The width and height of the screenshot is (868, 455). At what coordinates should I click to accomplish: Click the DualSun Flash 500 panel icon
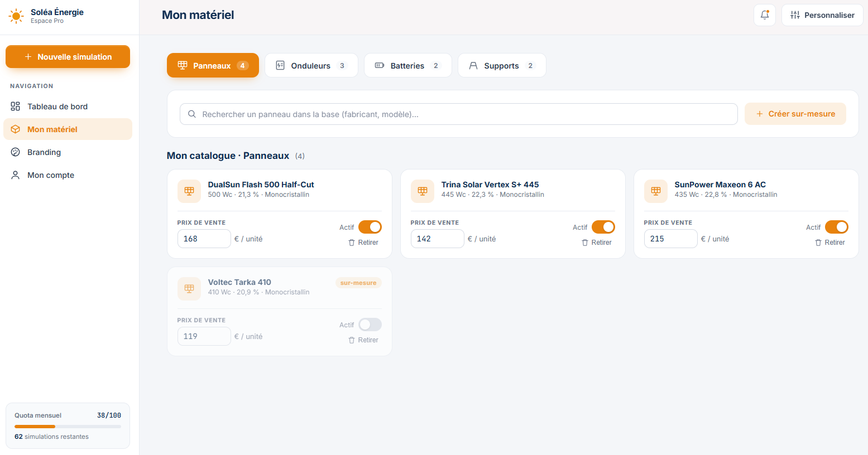(x=189, y=191)
